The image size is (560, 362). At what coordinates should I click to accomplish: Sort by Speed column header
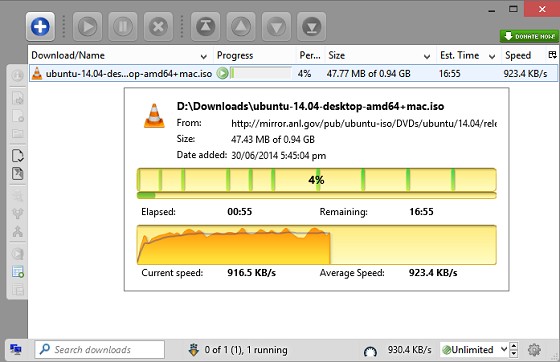(x=518, y=55)
